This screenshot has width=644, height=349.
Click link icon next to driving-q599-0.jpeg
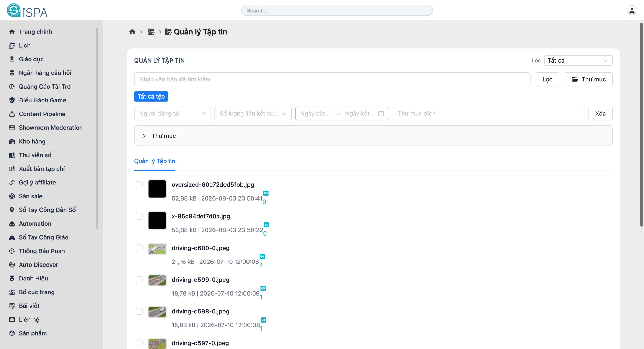click(x=263, y=288)
